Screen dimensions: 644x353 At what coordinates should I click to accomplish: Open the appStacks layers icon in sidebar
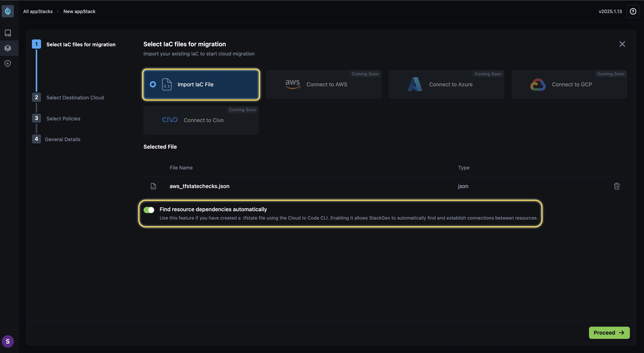pyautogui.click(x=8, y=48)
